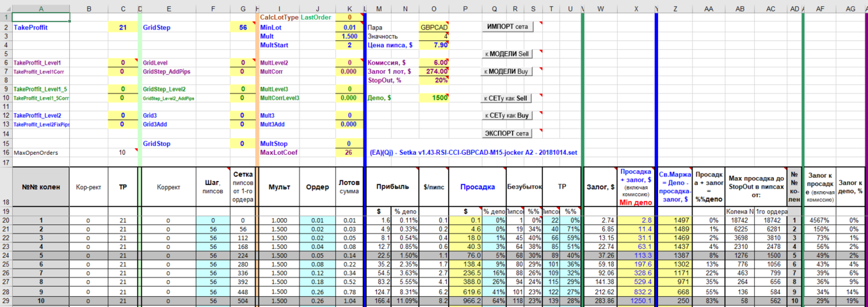Click the к МОДЕЛИ Buy button
This screenshot has height=307, width=868.
coord(508,71)
